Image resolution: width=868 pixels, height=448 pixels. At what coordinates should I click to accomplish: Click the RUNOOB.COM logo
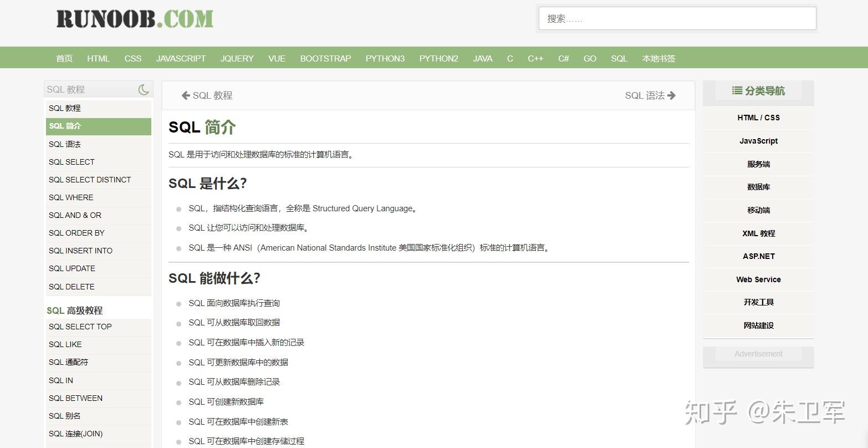[x=133, y=19]
